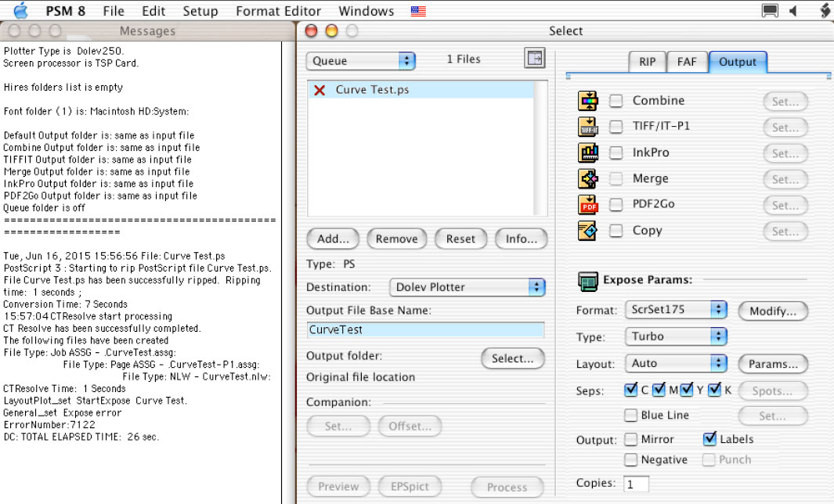Viewport: 834px width, 504px height.
Task: Click the Reset button
Action: 460,239
